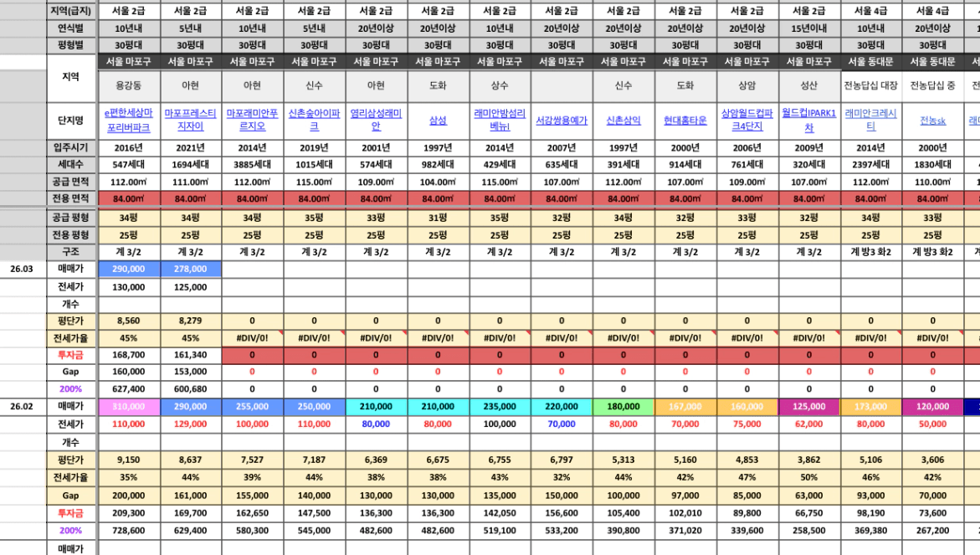Screen dimensions: 980x555
Task: Select the 26.02 date label cell
Action: 22,406
